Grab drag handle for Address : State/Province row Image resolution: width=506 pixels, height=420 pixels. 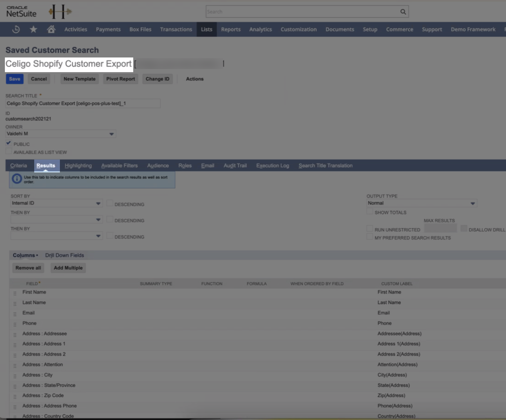[15, 387]
